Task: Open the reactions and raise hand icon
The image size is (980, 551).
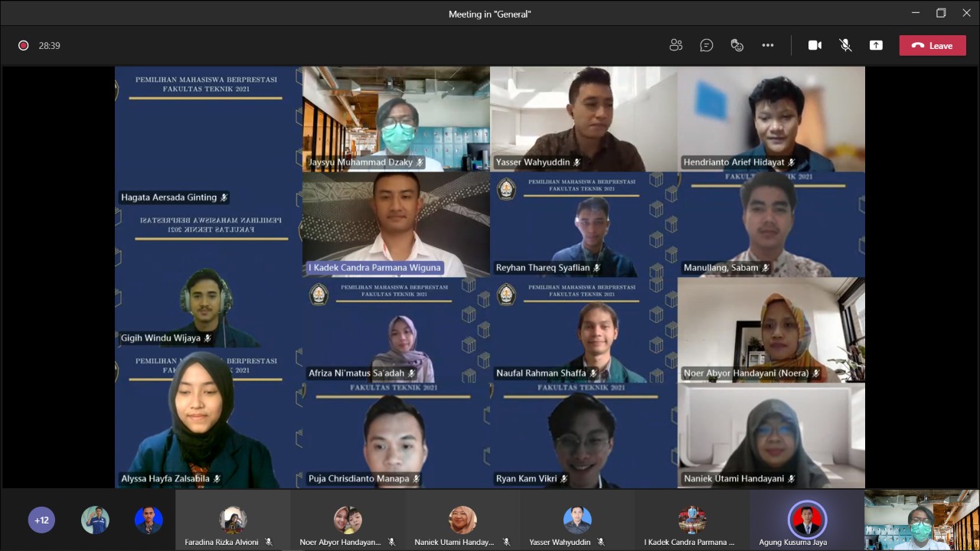Action: (737, 45)
